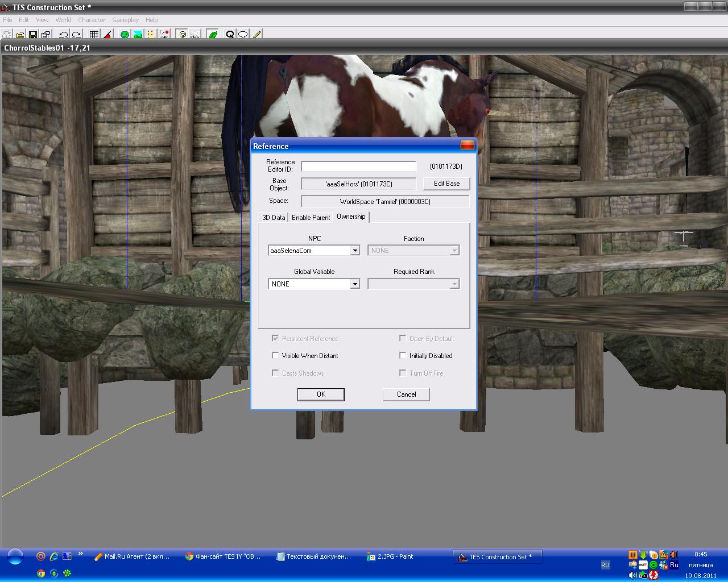This screenshot has height=582, width=728.
Task: Open the Help menu
Action: [x=151, y=20]
